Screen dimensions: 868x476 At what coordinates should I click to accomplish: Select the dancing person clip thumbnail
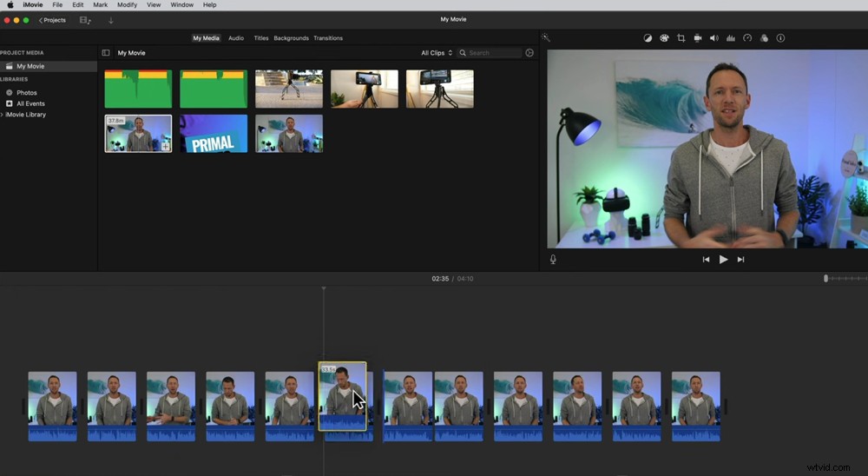pos(289,89)
